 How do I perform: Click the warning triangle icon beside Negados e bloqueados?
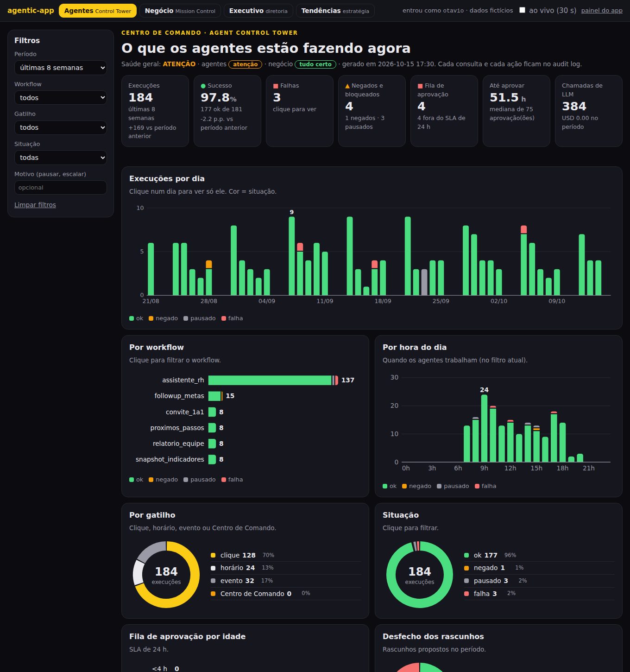pos(347,86)
